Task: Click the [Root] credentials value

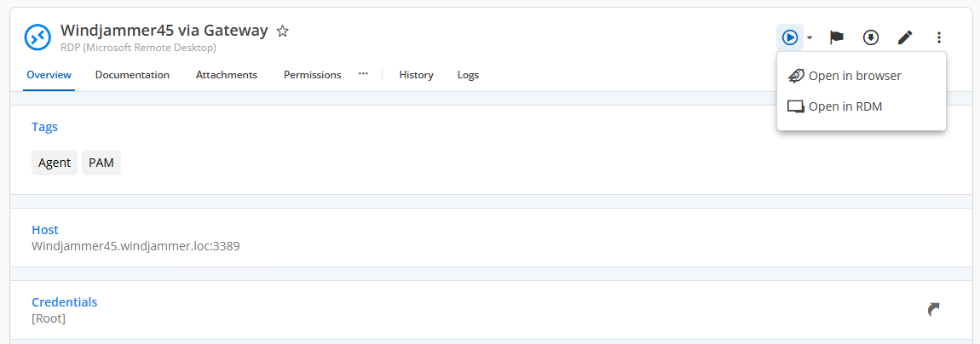Action: pos(49,318)
